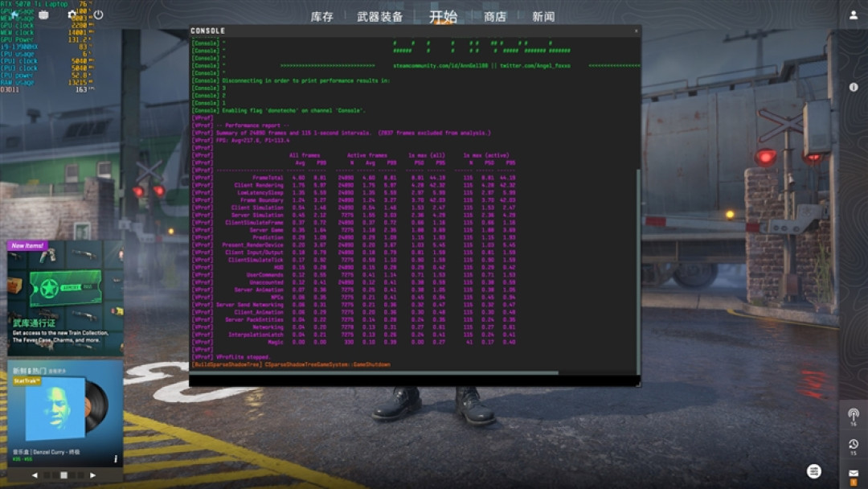Show the previous store carousel item
Image resolution: width=868 pixels, height=489 pixels.
coord(35,475)
